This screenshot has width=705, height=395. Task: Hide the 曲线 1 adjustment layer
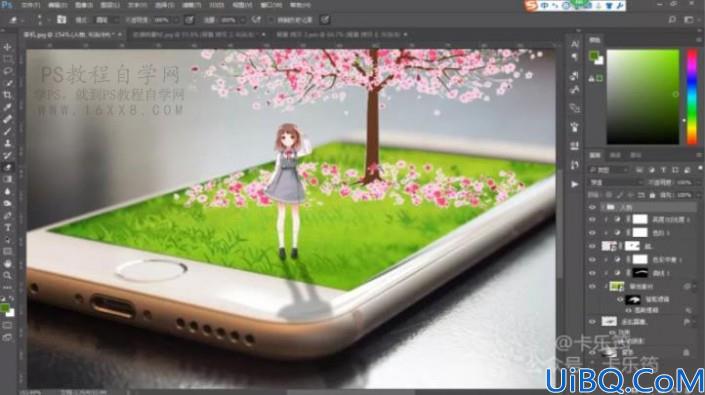coord(592,273)
